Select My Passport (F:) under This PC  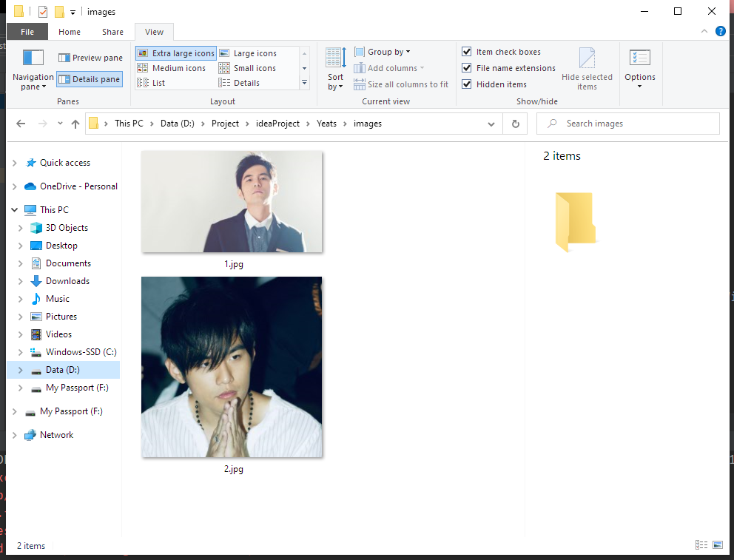[77, 388]
